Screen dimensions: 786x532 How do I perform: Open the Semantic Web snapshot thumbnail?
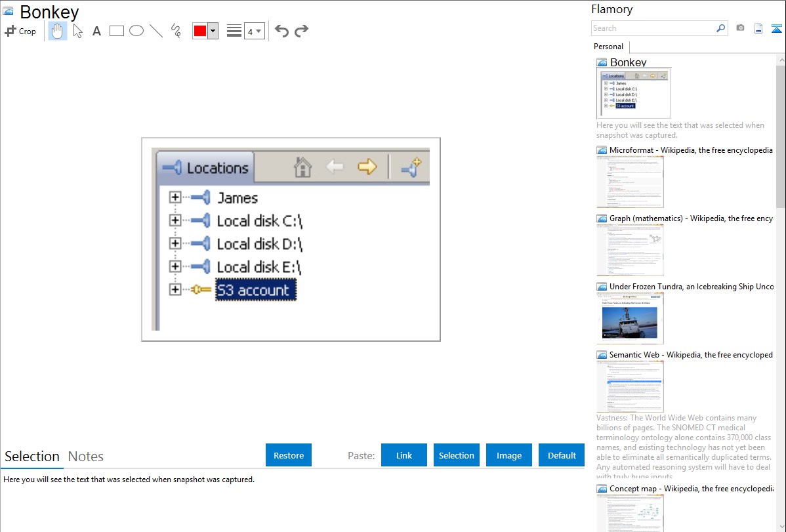coord(630,386)
